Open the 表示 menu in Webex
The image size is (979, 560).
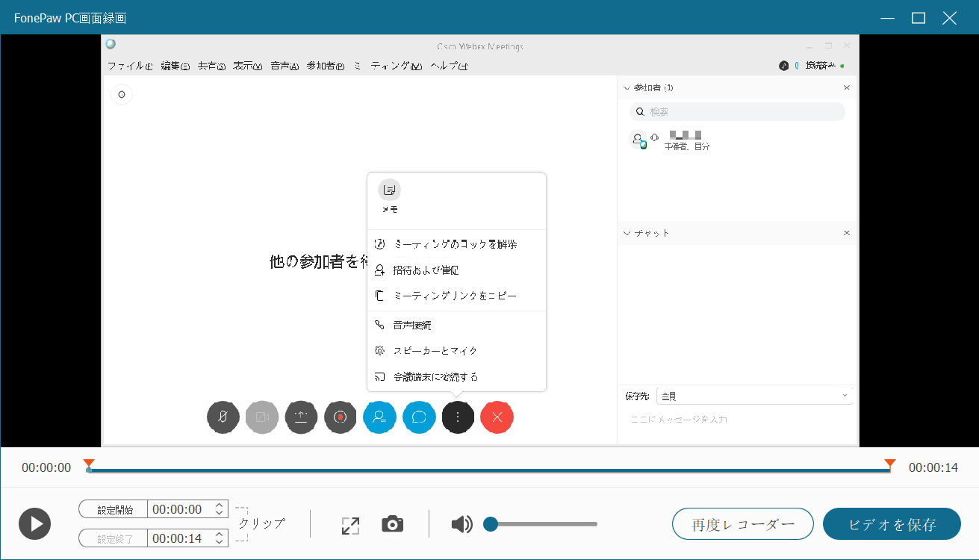(248, 66)
